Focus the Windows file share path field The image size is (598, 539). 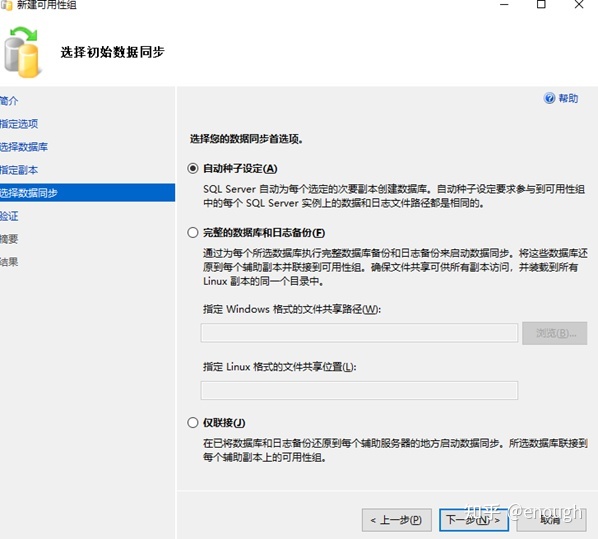click(x=359, y=333)
